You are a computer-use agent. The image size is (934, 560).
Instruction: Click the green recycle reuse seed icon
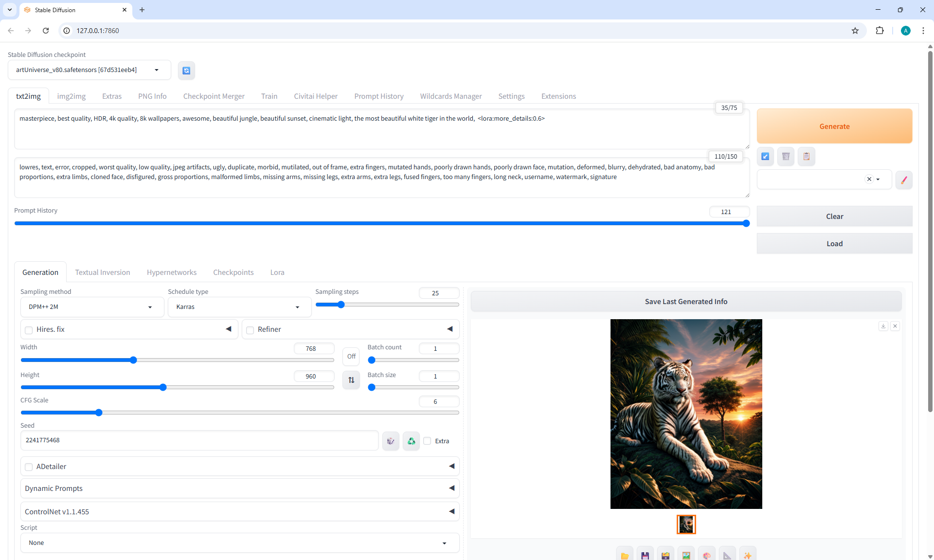tap(411, 441)
